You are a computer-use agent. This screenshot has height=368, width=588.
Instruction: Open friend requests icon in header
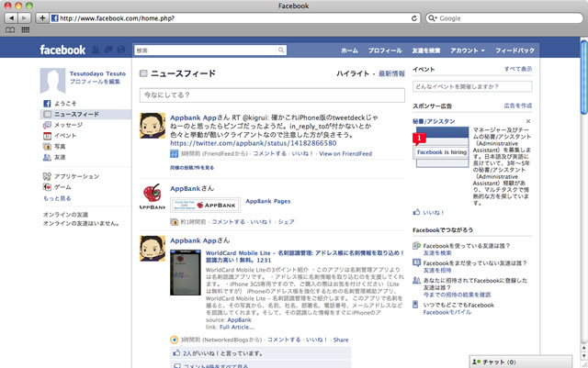96,50
